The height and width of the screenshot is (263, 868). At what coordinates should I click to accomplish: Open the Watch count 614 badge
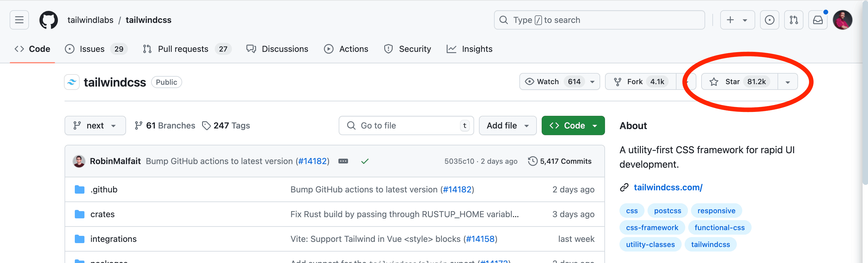pyautogui.click(x=574, y=82)
